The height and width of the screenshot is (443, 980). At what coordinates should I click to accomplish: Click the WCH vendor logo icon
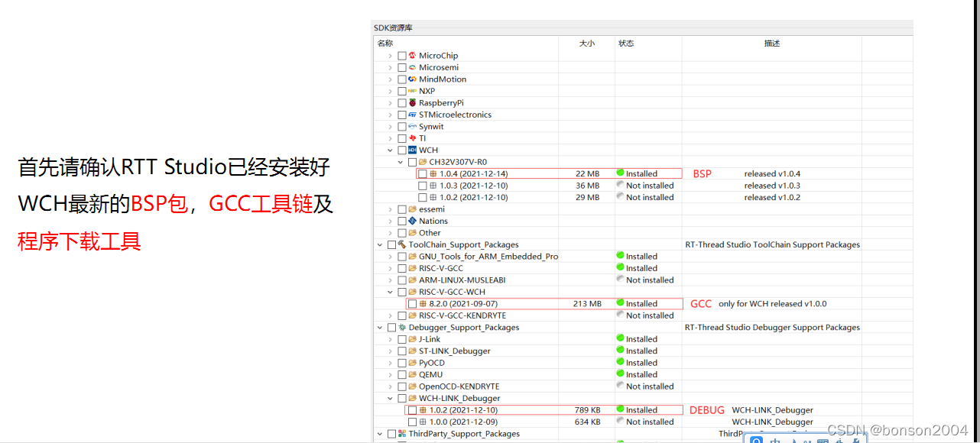click(x=412, y=150)
